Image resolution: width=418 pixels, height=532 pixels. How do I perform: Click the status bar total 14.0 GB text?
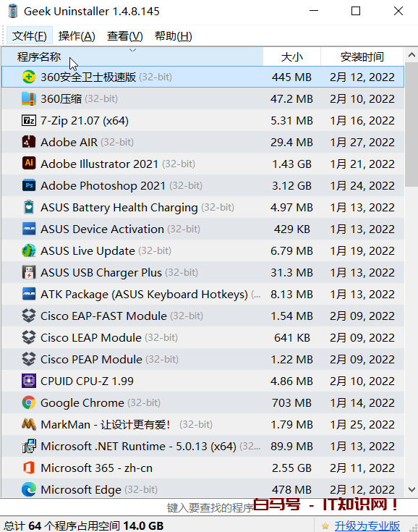pos(143,526)
